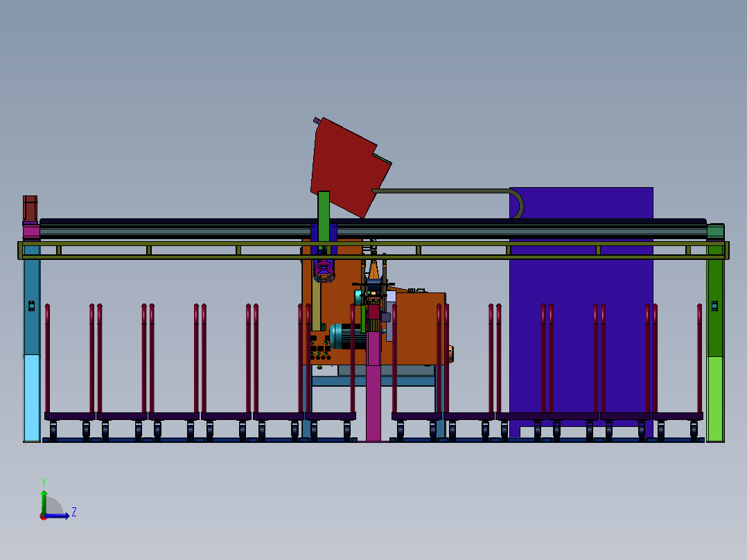Screen dimensions: 747x560
Task: Select the magenta block below the left gantry motor
Action: [31, 231]
